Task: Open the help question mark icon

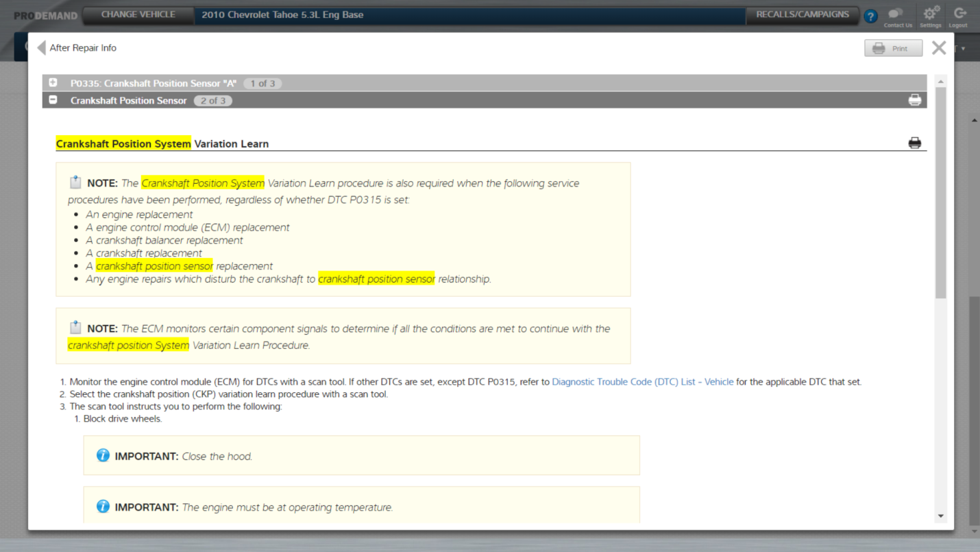Action: (x=870, y=16)
